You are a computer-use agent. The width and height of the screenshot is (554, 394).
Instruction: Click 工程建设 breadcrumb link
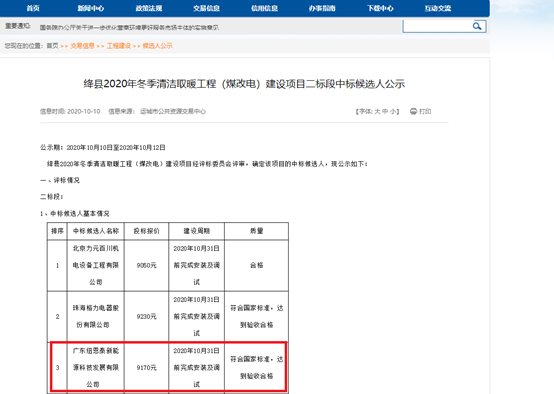click(x=119, y=46)
